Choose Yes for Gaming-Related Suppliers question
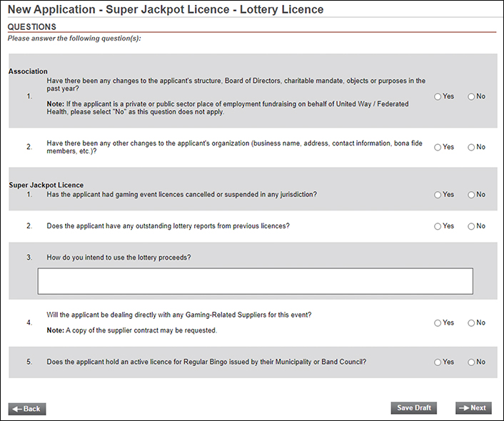 (x=438, y=323)
